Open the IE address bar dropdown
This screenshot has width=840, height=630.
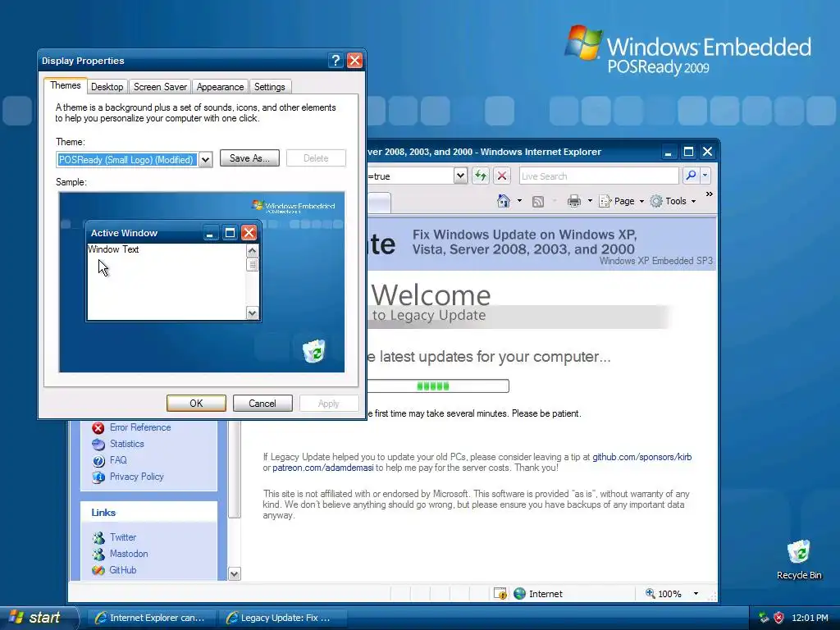(460, 176)
